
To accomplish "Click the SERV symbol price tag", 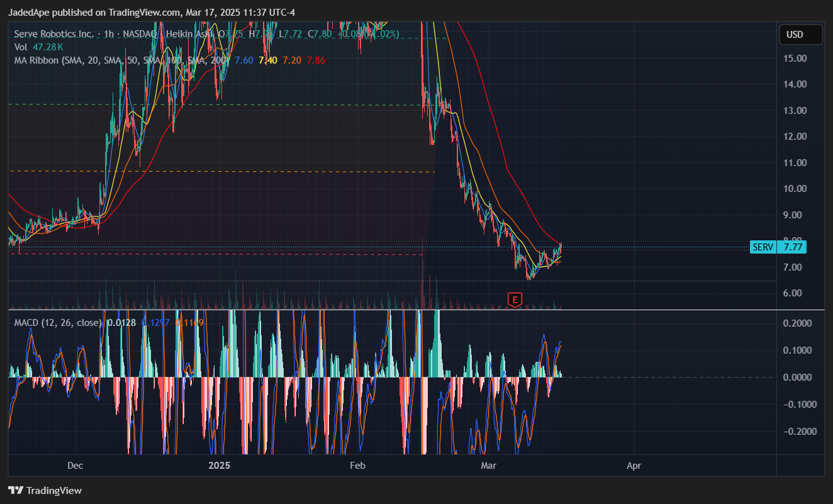I will click(x=763, y=247).
